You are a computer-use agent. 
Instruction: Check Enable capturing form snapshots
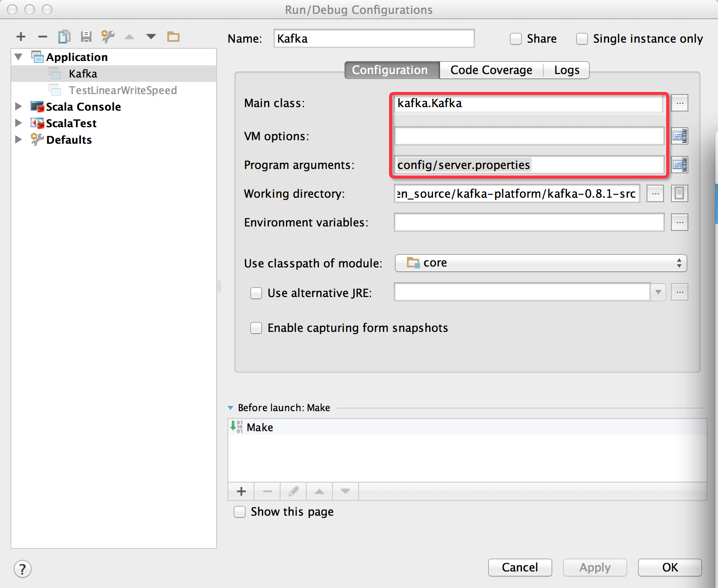[x=256, y=328]
